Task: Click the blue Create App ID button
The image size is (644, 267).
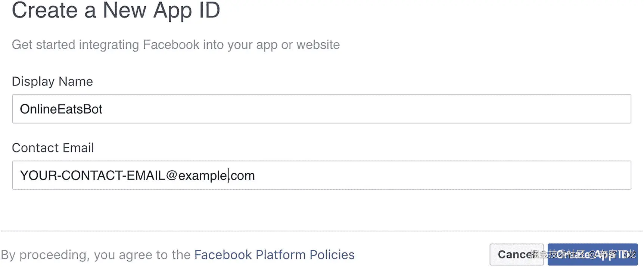Action: click(x=592, y=255)
